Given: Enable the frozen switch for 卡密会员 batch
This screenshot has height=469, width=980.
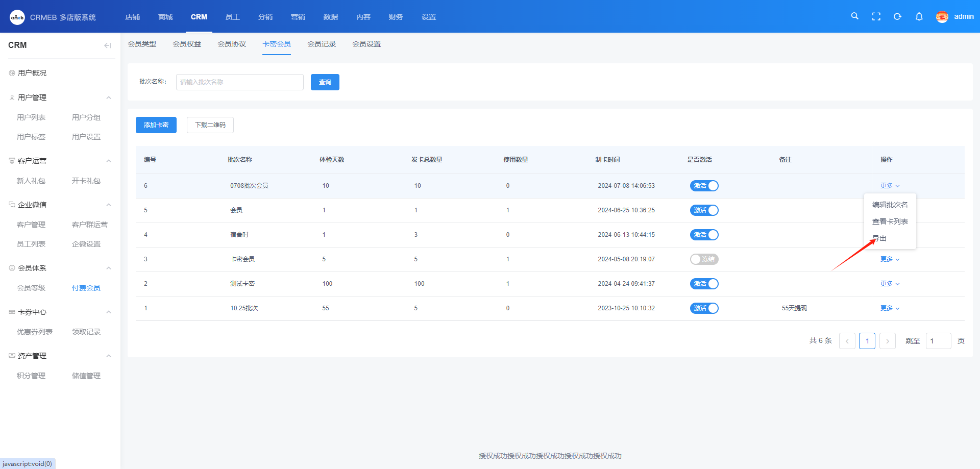Looking at the screenshot, I should [x=704, y=259].
